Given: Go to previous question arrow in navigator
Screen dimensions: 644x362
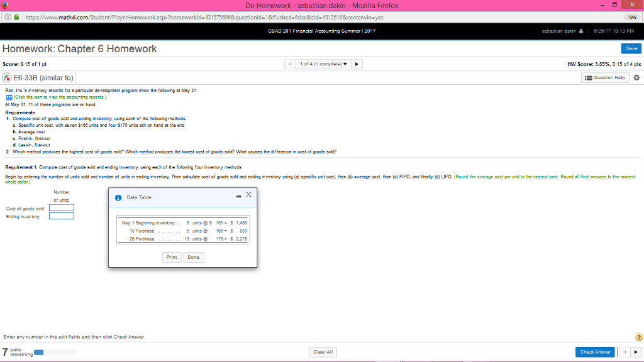Looking at the screenshot, I should click(x=290, y=64).
